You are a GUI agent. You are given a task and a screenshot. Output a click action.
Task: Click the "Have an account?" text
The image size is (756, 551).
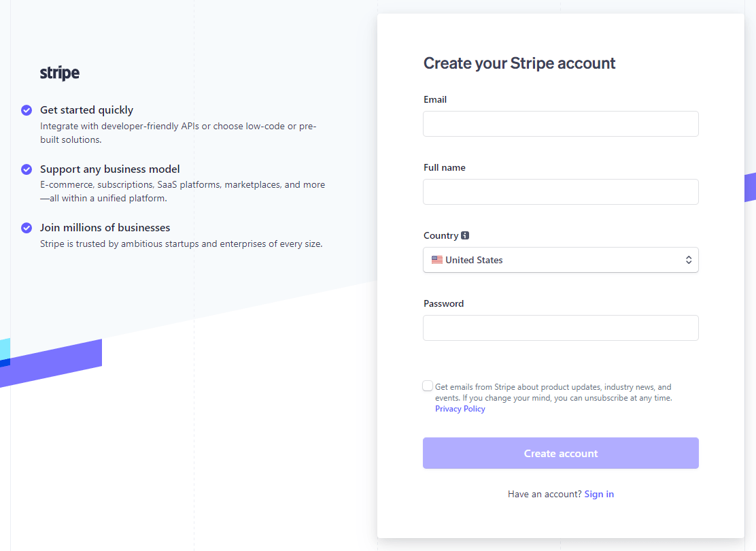coord(544,493)
